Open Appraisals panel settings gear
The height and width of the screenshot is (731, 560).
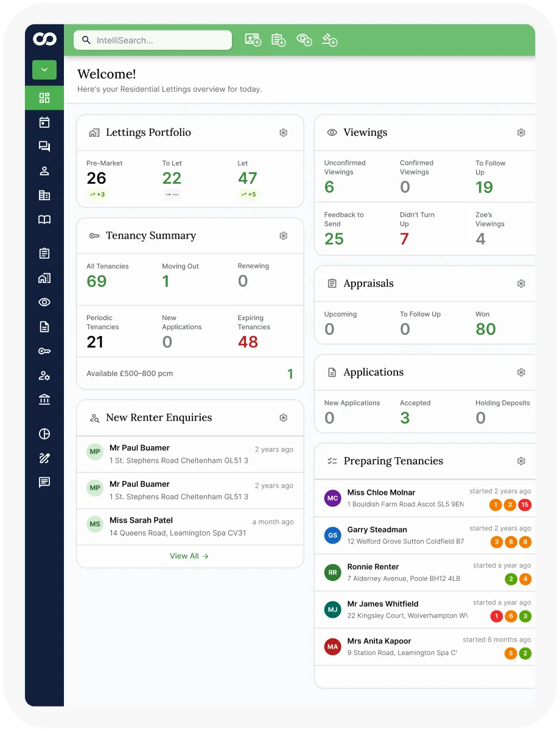pyautogui.click(x=521, y=284)
